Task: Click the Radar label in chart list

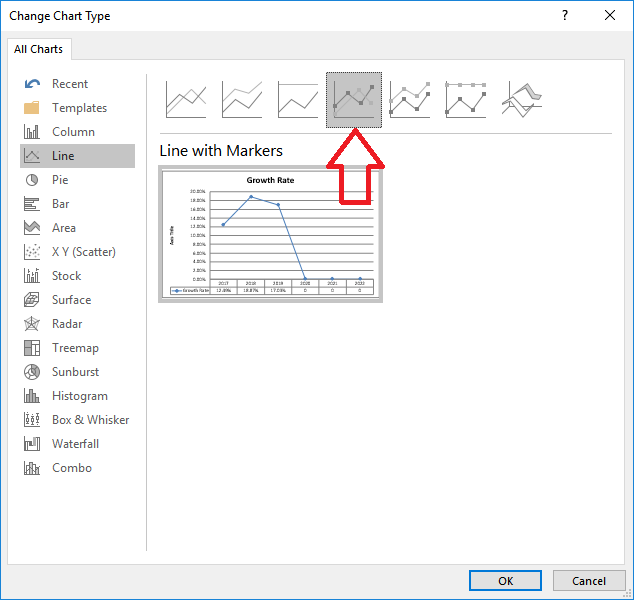Action: pos(67,324)
